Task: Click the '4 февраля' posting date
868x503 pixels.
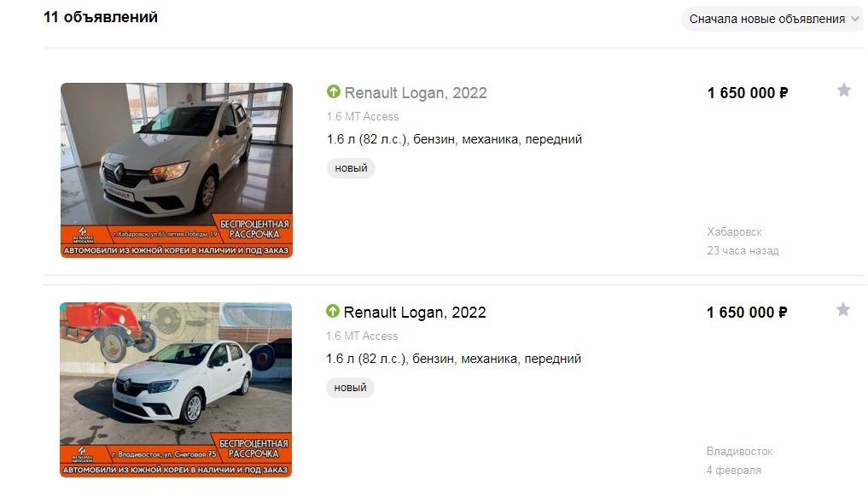Action: (733, 470)
